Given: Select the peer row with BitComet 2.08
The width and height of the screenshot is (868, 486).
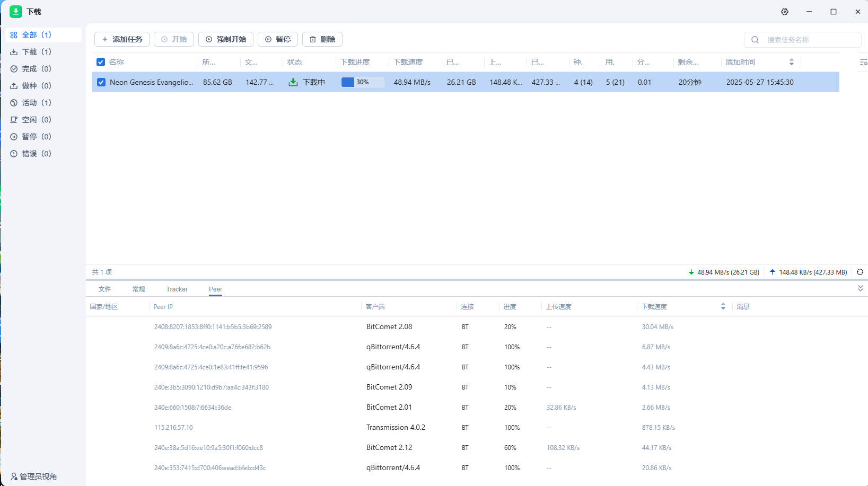Looking at the screenshot, I should [477, 327].
